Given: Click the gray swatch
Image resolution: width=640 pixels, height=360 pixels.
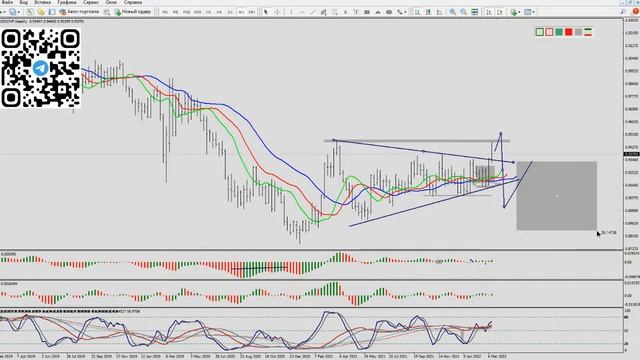Looking at the screenshot, I should tap(578, 32).
